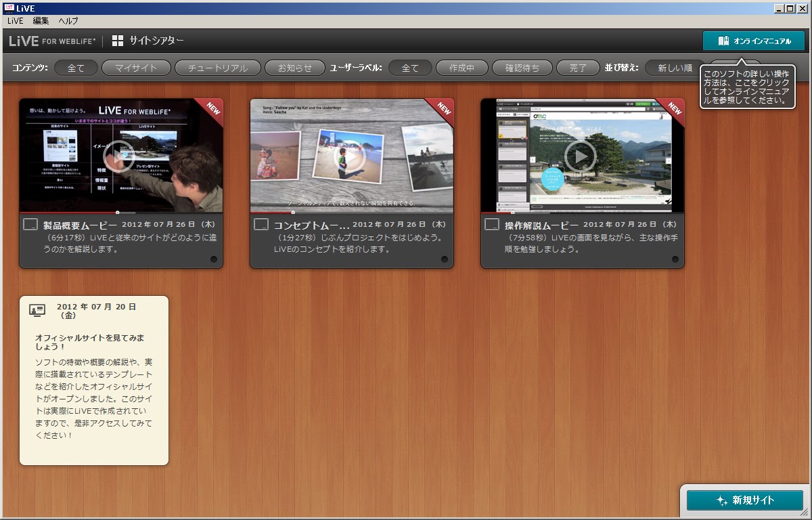Screen dimensions: 812x520
Task: Click the コンセプトムー… title text
Action: tap(312, 225)
